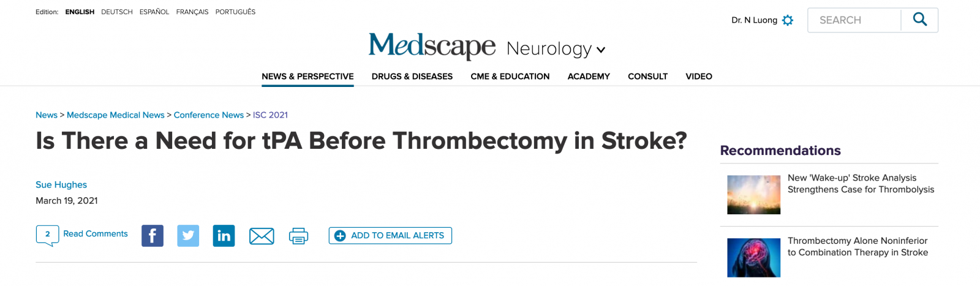The image size is (980, 286).
Task: Share article on LinkedIn
Action: click(x=224, y=236)
